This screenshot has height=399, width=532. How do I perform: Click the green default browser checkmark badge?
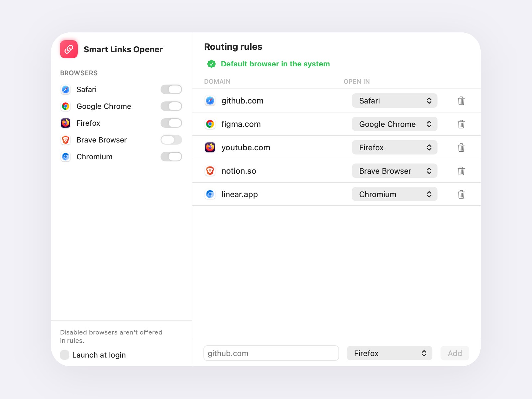(x=211, y=64)
